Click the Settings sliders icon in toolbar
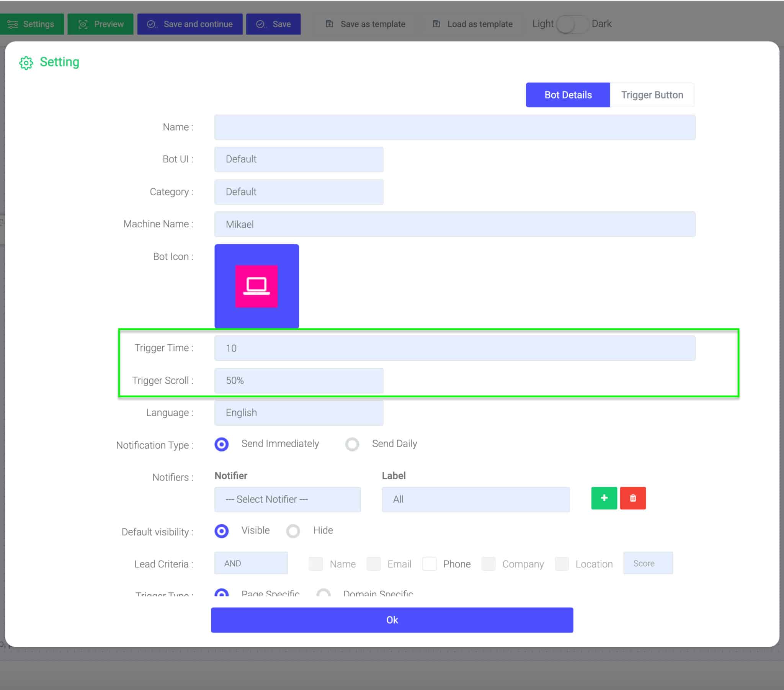Image resolution: width=784 pixels, height=690 pixels. coord(13,24)
